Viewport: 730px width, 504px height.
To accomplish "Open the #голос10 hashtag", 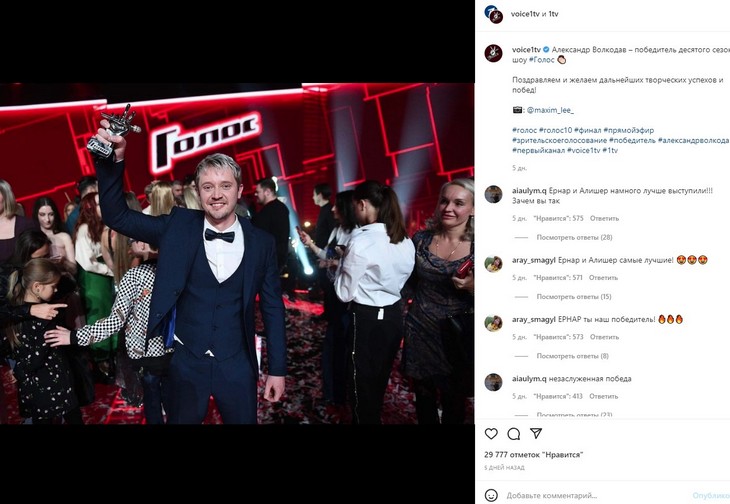I will [555, 130].
